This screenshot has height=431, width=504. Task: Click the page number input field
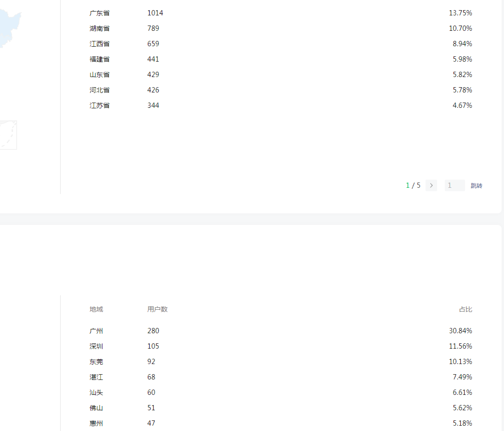click(x=454, y=185)
